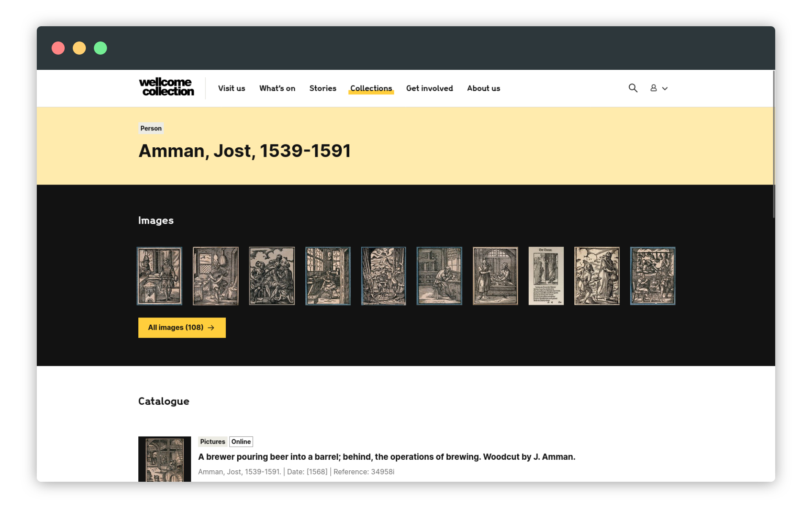Click the Catalogue section heading

pos(164,401)
